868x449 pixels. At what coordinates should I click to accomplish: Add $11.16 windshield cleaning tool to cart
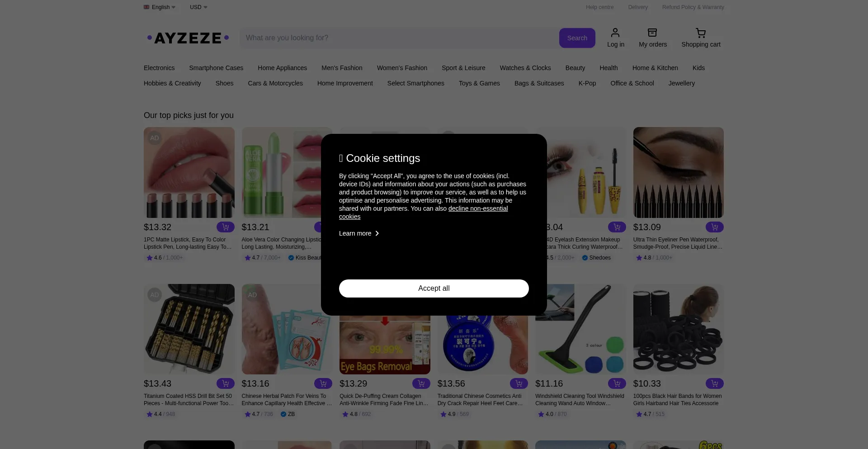click(617, 383)
